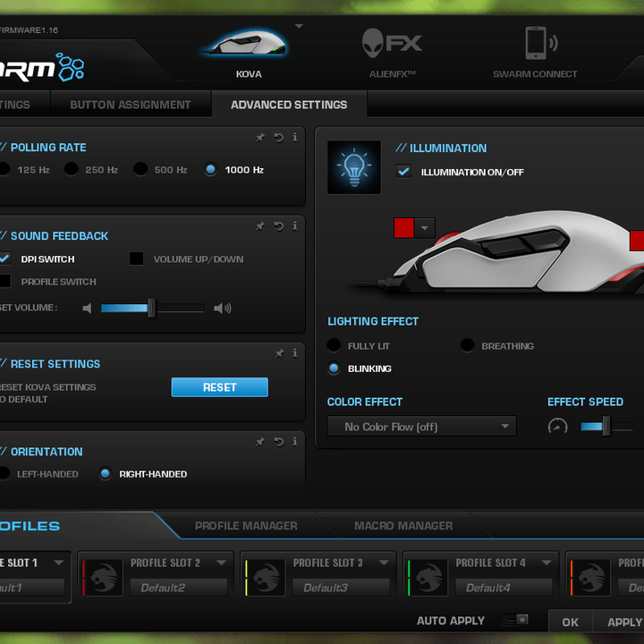Choose Right-Handed orientation
Image resolution: width=644 pixels, height=644 pixels.
click(106, 473)
